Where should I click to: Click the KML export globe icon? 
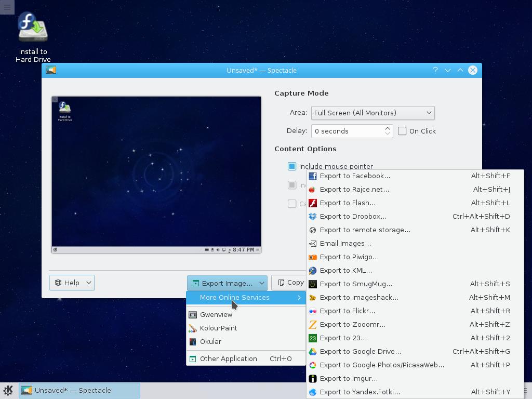pyautogui.click(x=312, y=270)
